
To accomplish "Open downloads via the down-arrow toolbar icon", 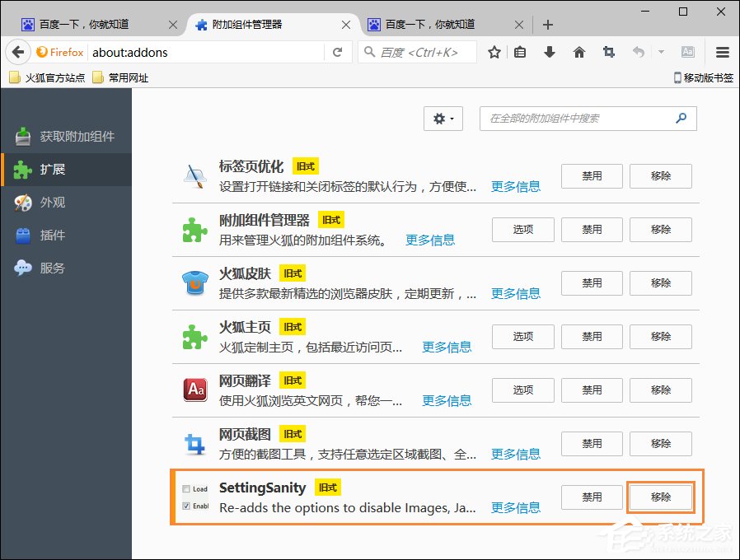I will [549, 51].
